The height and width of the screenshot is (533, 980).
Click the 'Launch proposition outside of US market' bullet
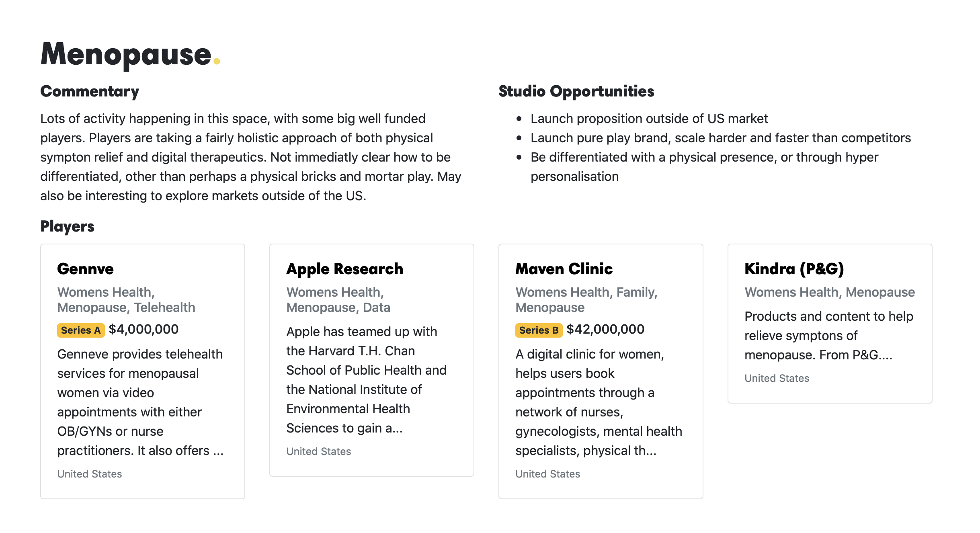[649, 119]
